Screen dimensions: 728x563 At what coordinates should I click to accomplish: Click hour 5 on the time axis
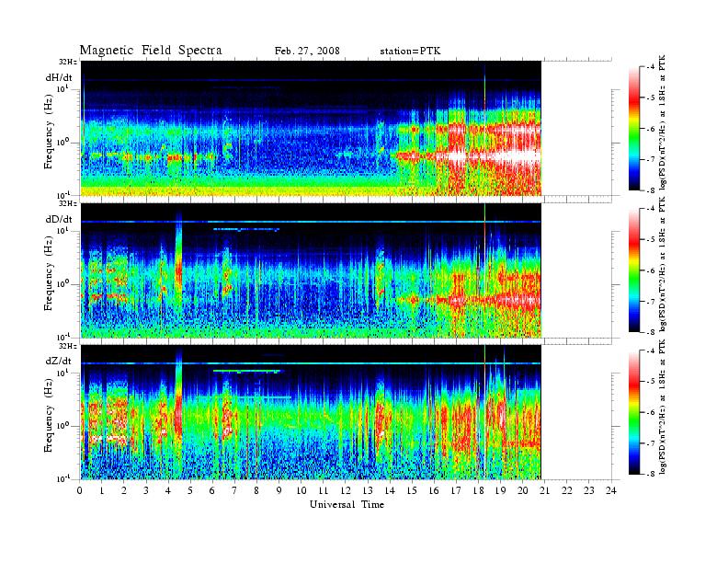click(x=190, y=491)
